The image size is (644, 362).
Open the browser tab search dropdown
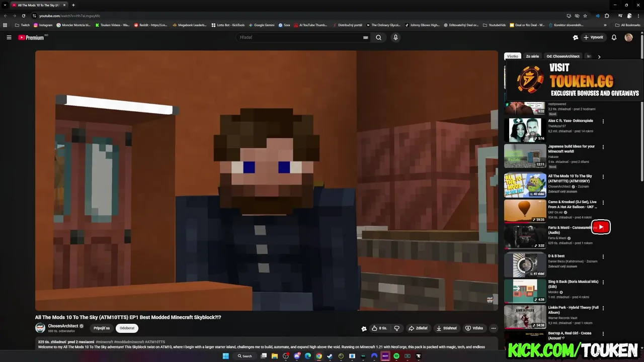coord(5,5)
